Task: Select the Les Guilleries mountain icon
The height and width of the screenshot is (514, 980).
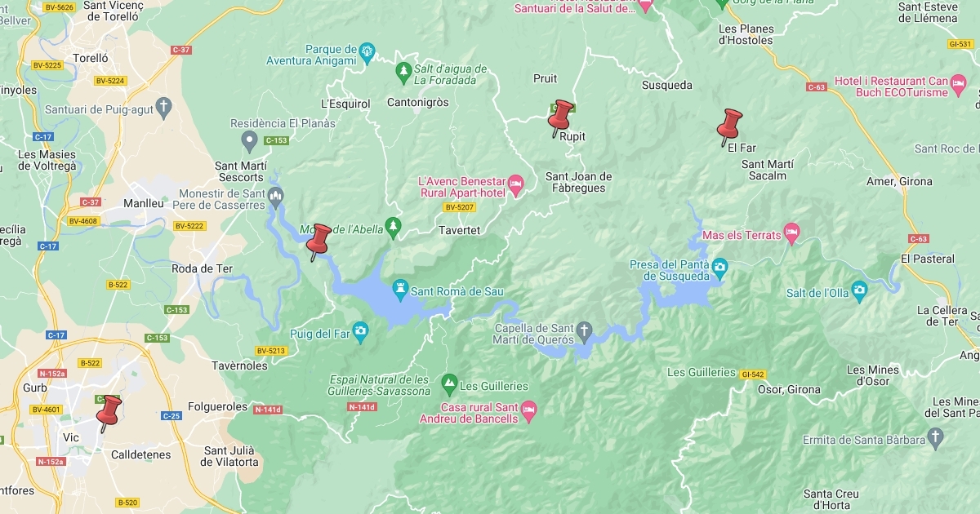Action: 448,382
